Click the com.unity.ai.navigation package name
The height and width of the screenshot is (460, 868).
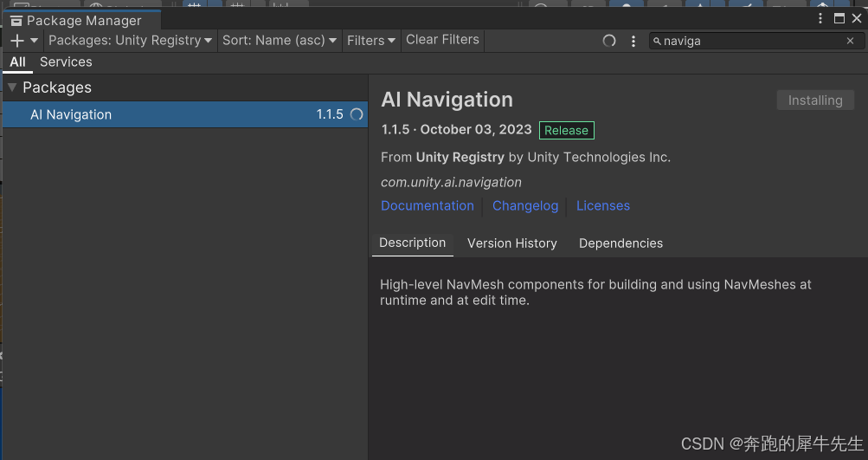pyautogui.click(x=451, y=182)
